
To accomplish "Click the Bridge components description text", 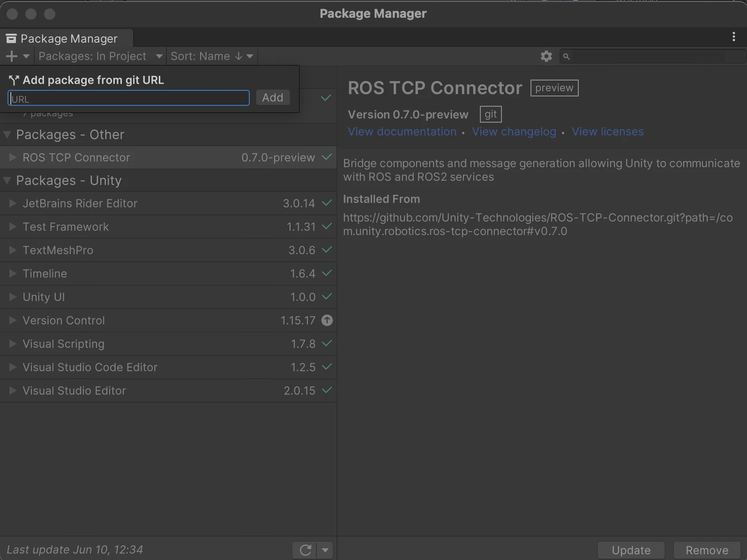I will [542, 170].
